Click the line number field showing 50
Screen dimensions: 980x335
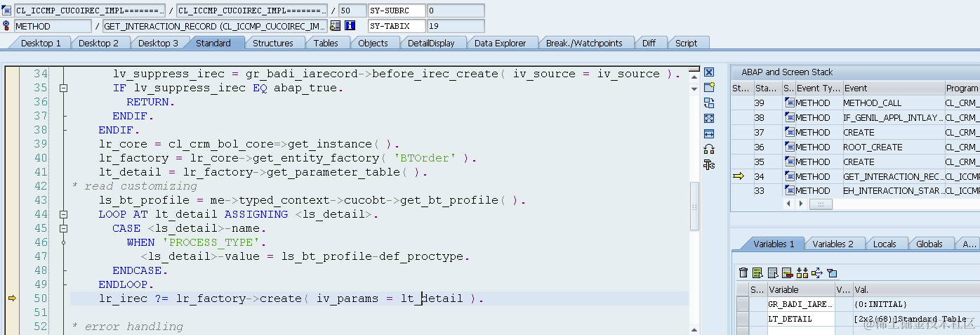(352, 11)
